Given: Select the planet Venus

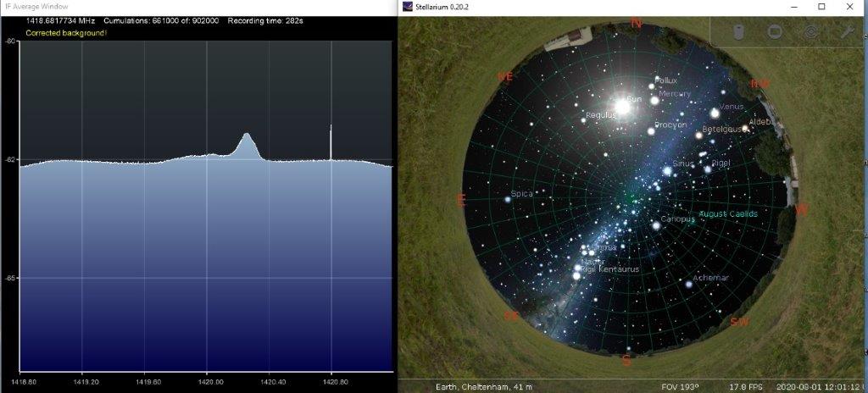Looking at the screenshot, I should tap(715, 113).
